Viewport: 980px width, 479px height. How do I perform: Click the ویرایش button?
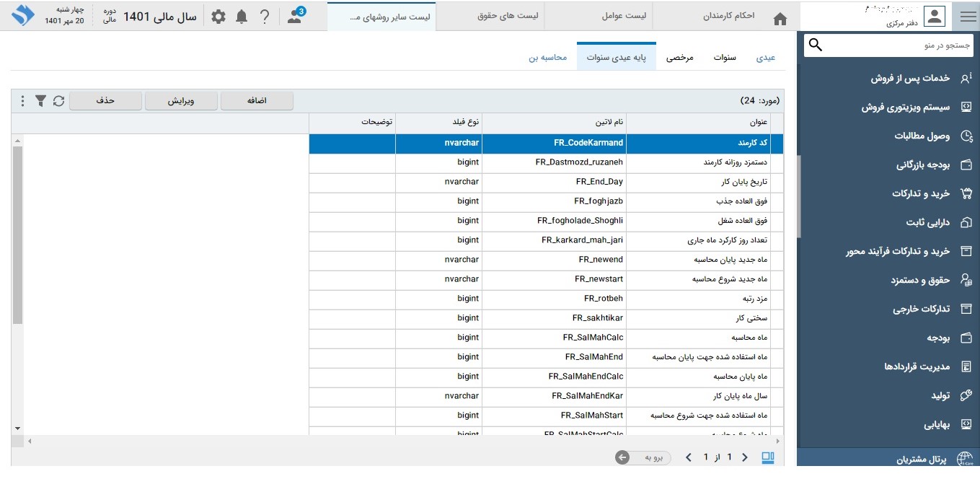coord(181,101)
